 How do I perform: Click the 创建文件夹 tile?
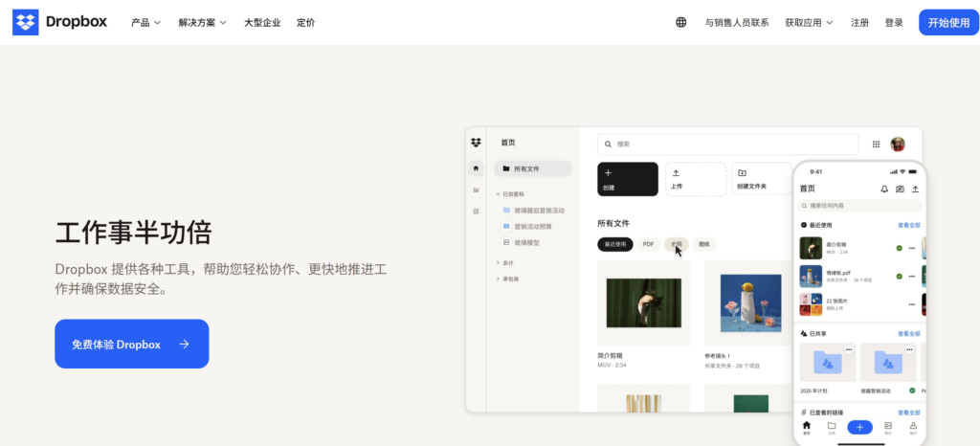762,179
